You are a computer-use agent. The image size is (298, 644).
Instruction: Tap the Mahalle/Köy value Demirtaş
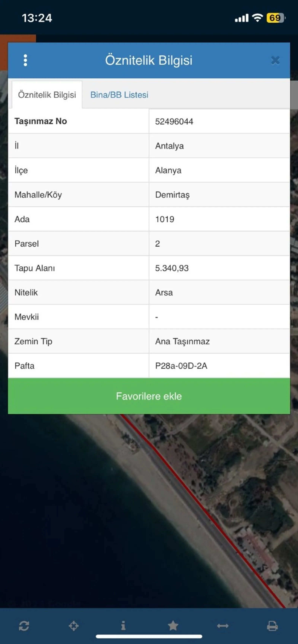coord(172,195)
